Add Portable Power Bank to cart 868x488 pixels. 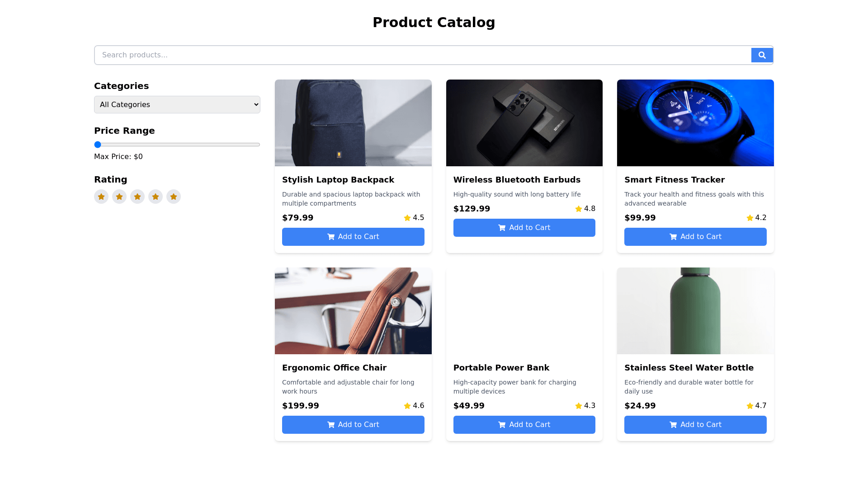[524, 425]
